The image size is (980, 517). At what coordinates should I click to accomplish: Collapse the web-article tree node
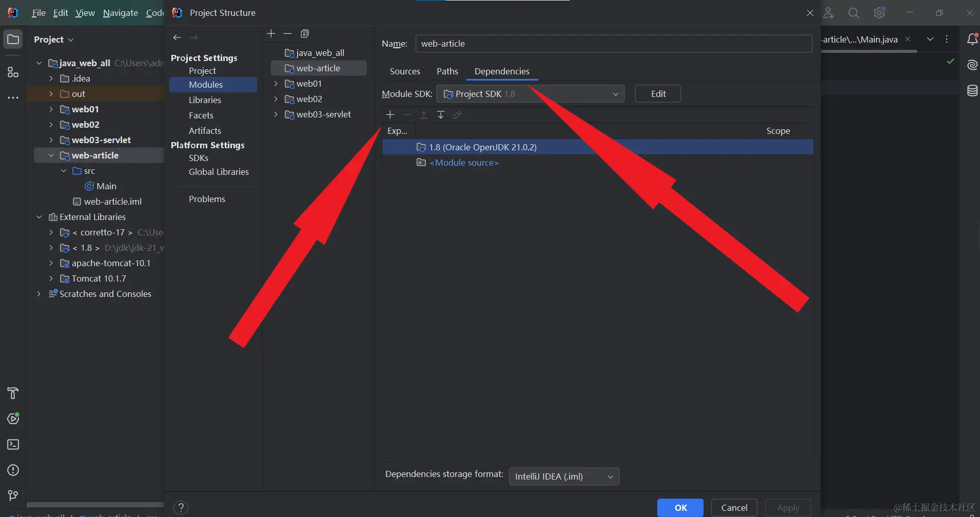pos(51,155)
